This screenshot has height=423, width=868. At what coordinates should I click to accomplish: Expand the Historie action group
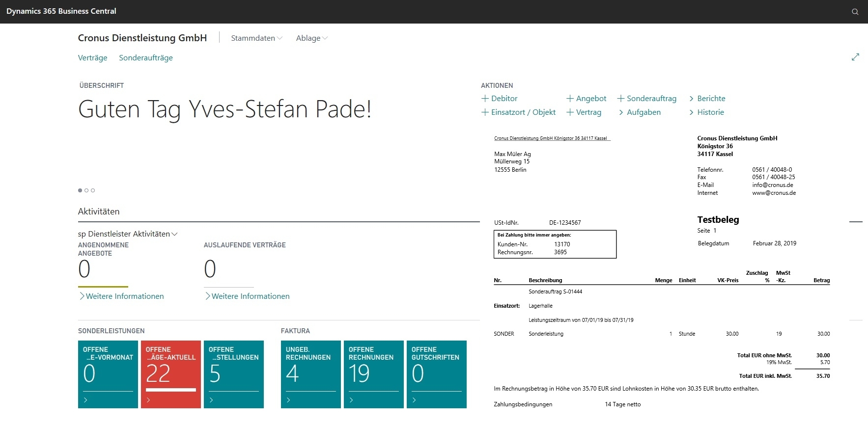pyautogui.click(x=706, y=112)
